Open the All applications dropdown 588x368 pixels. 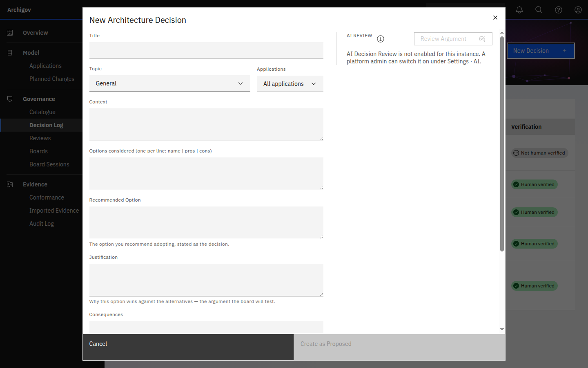click(290, 84)
